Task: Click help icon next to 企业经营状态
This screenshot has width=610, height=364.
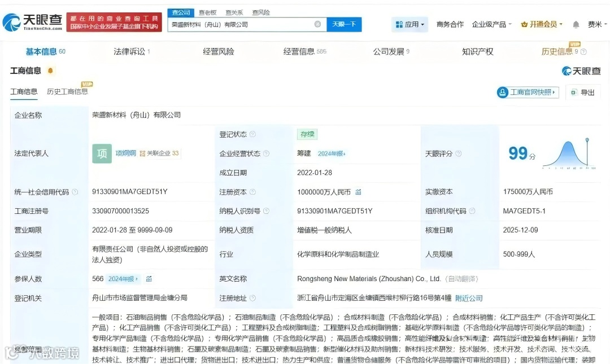Action: click(266, 154)
